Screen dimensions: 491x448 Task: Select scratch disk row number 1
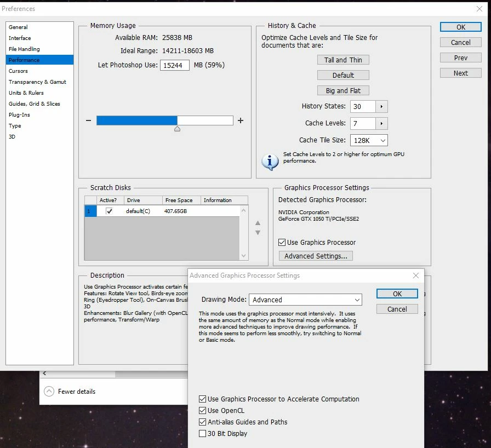click(90, 211)
